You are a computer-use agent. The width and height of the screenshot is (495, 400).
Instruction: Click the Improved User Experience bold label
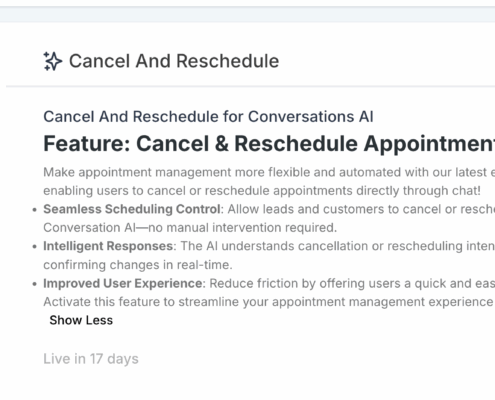123,283
